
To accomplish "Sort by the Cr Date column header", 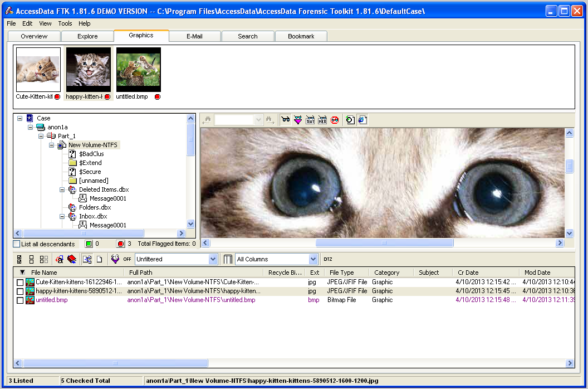I will [486, 273].
